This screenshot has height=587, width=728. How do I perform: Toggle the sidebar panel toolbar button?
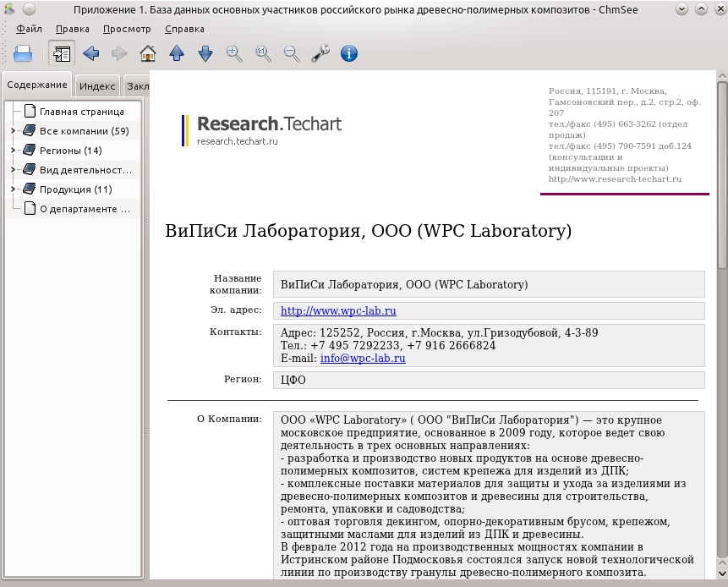click(61, 53)
